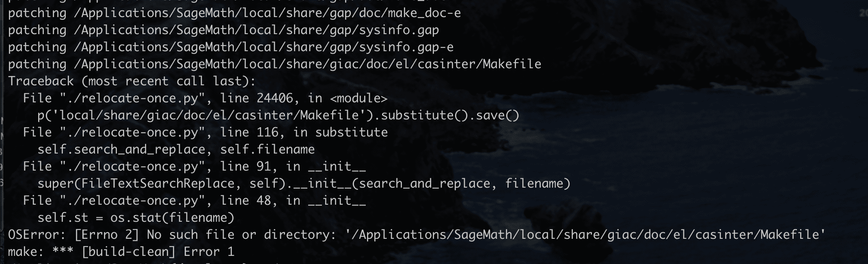
Task: Click the patching casinter/Makefile line
Action: tap(274, 64)
